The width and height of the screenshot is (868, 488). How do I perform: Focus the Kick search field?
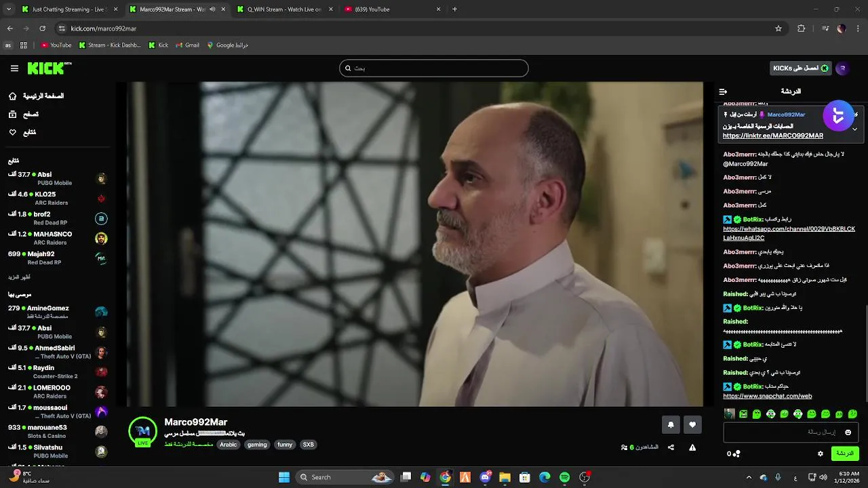(x=434, y=68)
